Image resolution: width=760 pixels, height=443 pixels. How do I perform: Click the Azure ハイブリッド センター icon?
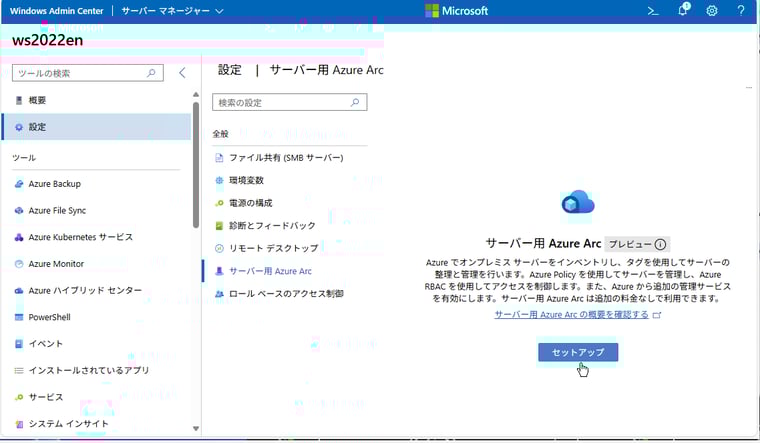pos(19,291)
